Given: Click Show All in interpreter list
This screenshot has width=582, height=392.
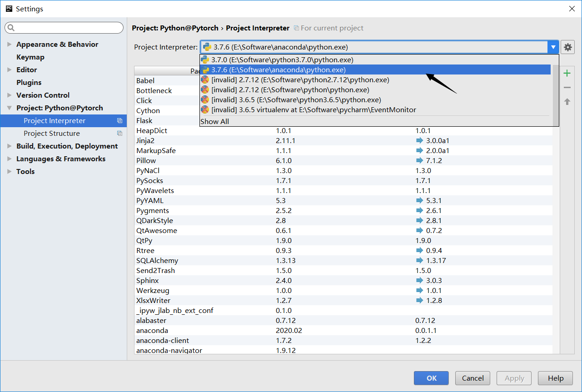Looking at the screenshot, I should [x=214, y=121].
